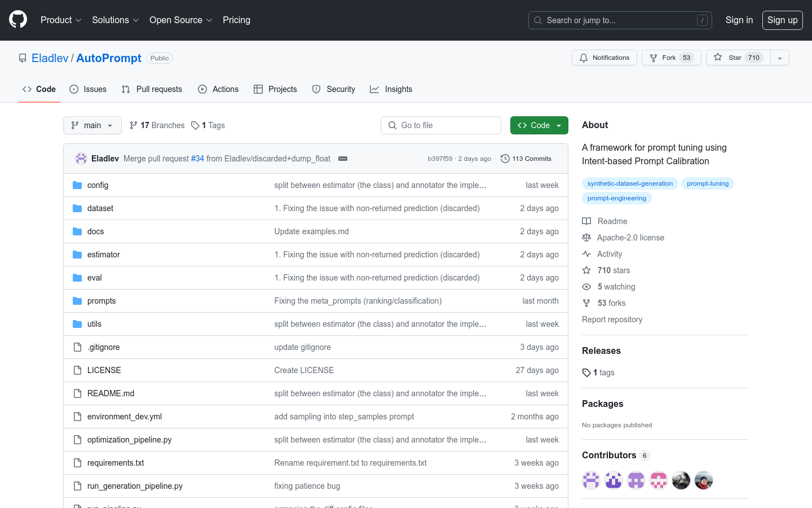The width and height of the screenshot is (812, 508).
Task: Switch to the Actions tab
Action: 218,89
